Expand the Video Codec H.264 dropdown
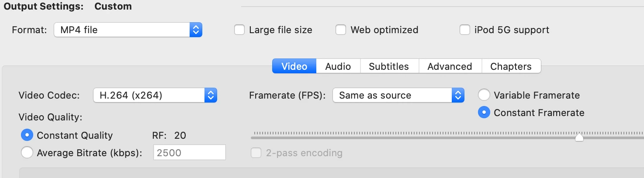Image resolution: width=644 pixels, height=178 pixels. point(155,95)
